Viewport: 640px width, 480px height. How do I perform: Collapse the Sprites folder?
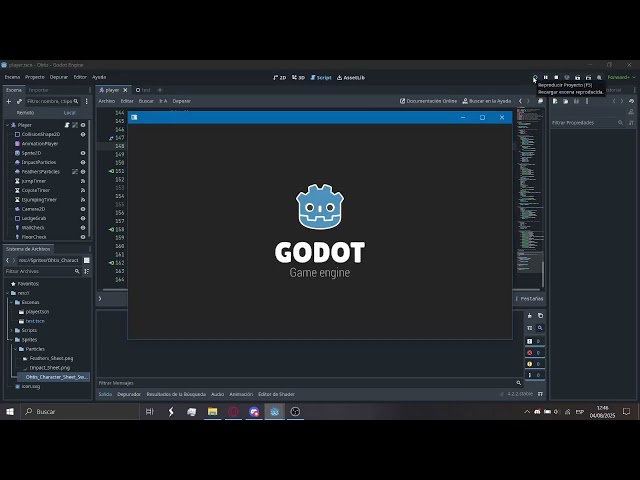(x=11, y=340)
